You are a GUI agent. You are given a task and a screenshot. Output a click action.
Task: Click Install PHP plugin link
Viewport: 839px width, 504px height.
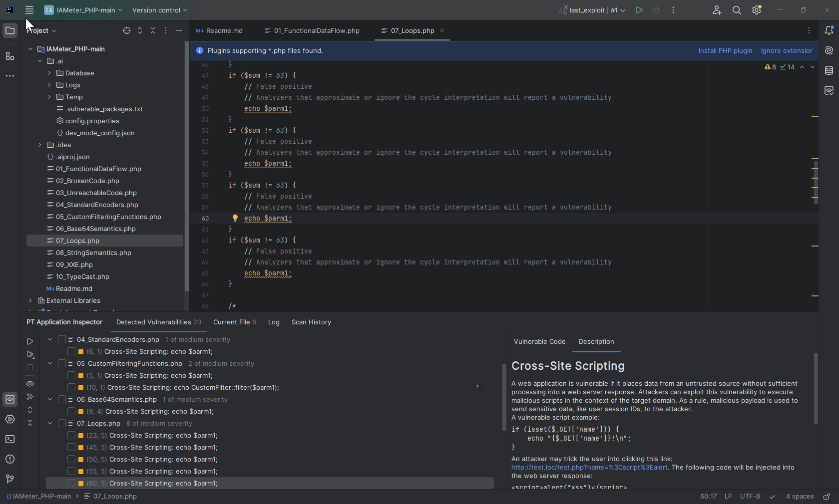725,50
